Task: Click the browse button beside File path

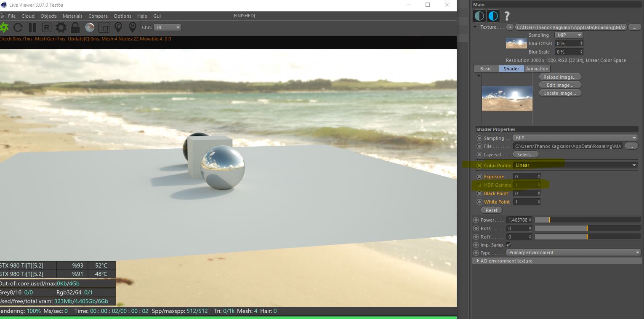Action: 631,146
